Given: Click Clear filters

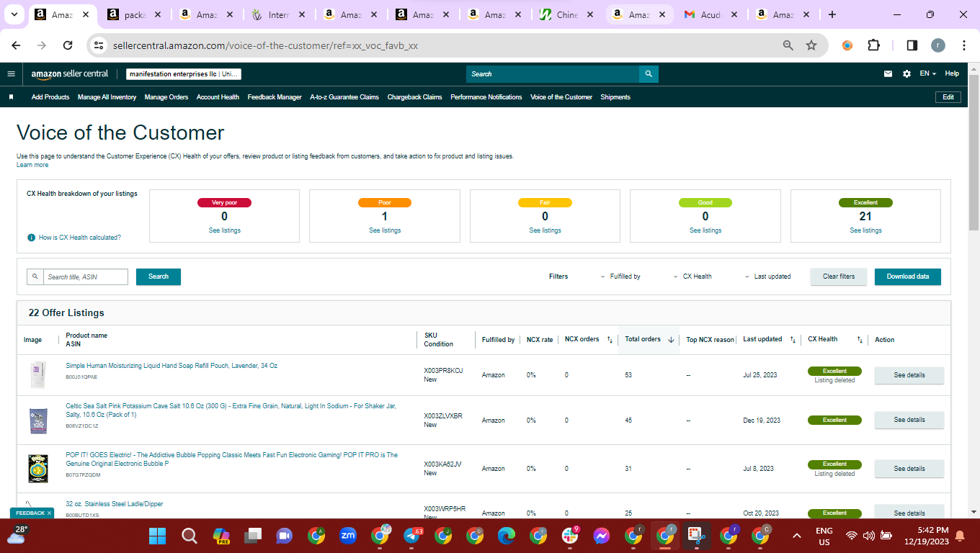Looking at the screenshot, I should pyautogui.click(x=839, y=276).
